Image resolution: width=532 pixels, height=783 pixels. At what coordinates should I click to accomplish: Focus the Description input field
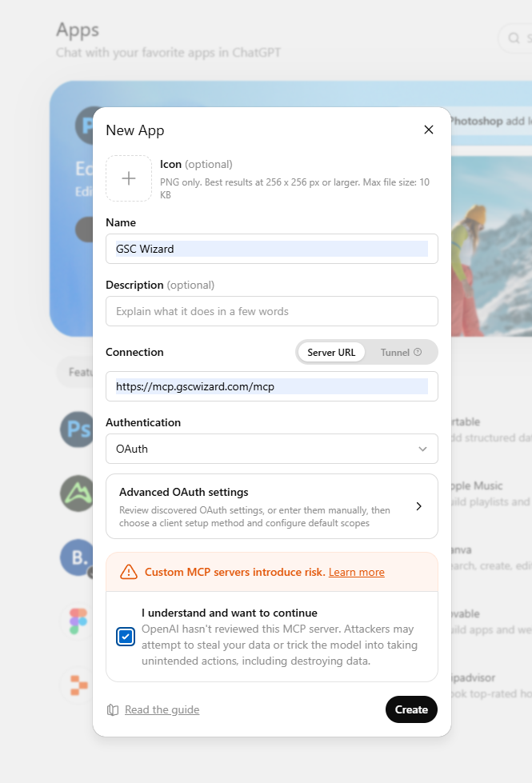[272, 311]
